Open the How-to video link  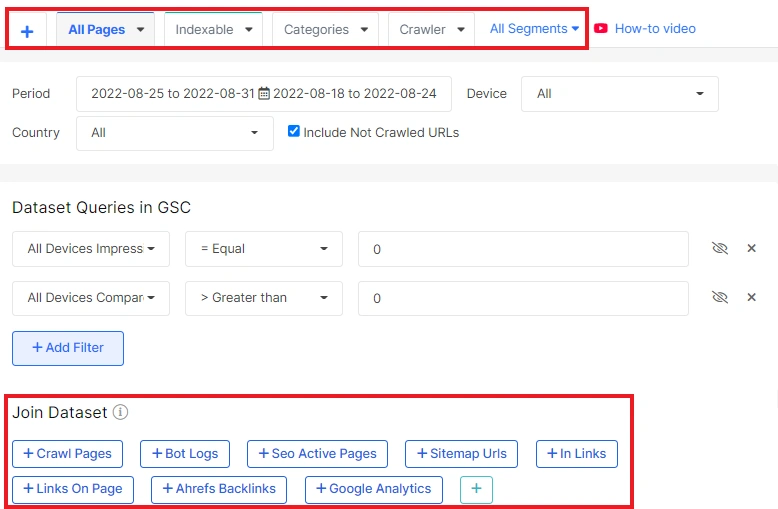655,29
